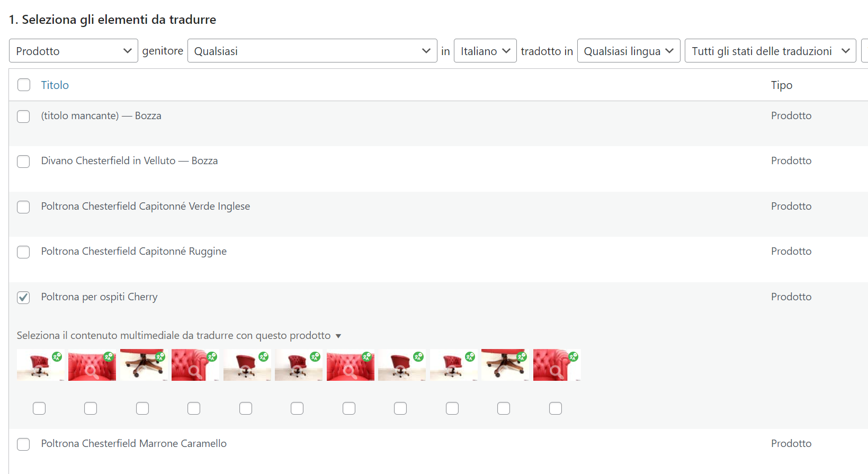Open the Prodotto content type dropdown
The image size is (868, 474).
click(x=74, y=51)
